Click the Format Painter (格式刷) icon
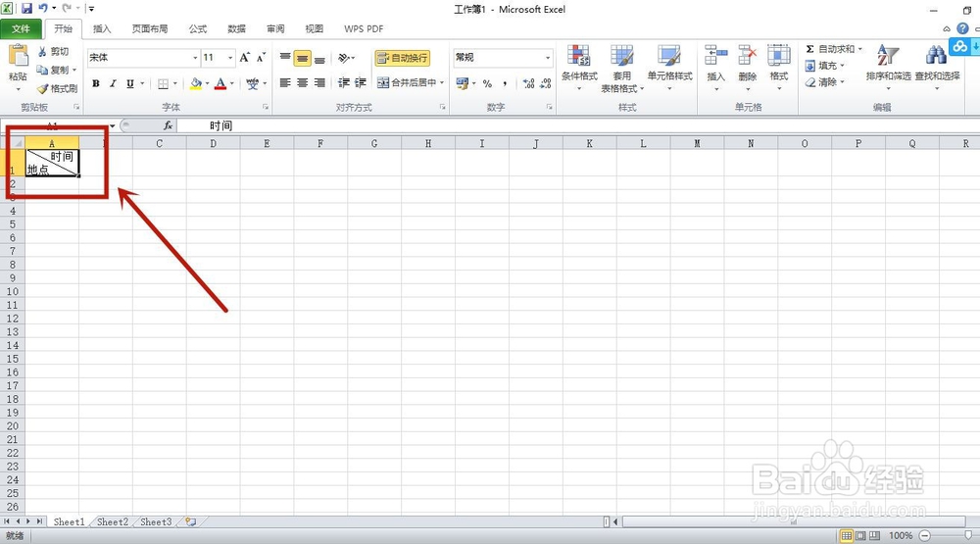The height and width of the screenshot is (544, 980). (x=42, y=89)
